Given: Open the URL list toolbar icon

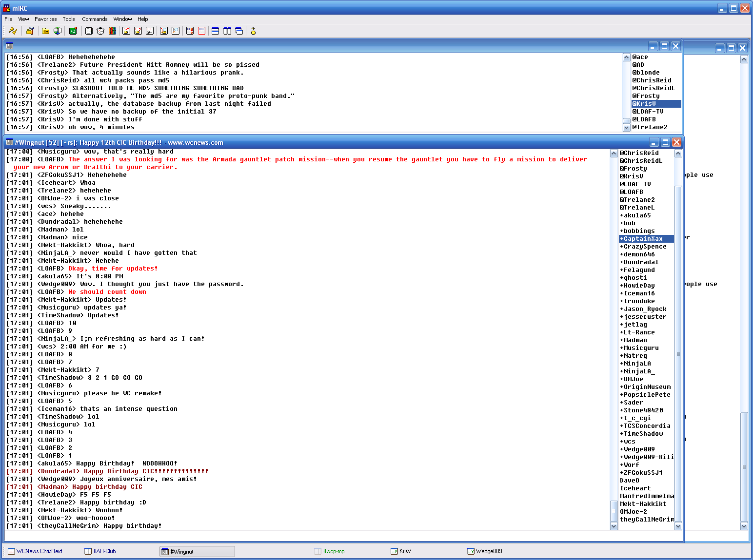Looking at the screenshot, I should pos(201,31).
